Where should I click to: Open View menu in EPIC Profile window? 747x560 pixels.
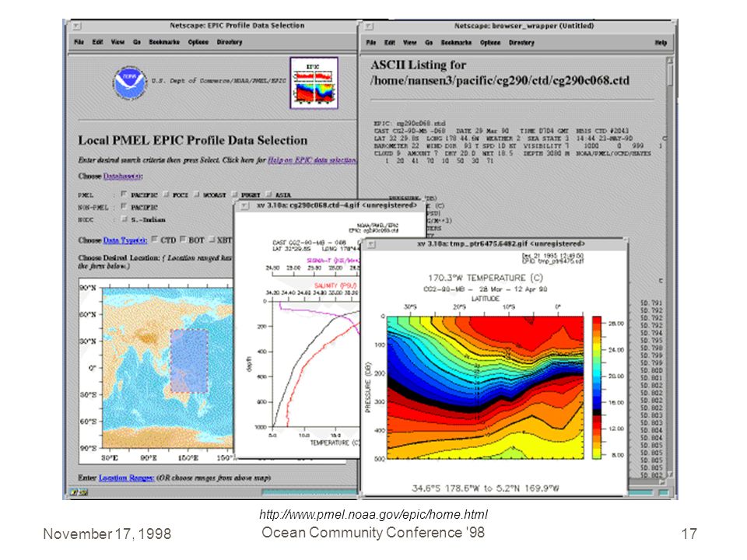click(117, 42)
